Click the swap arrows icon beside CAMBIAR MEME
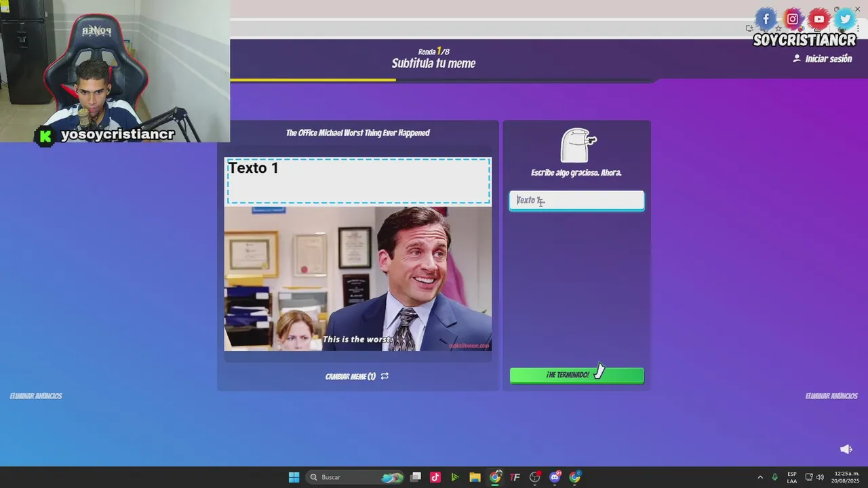868x488 pixels. coord(384,376)
